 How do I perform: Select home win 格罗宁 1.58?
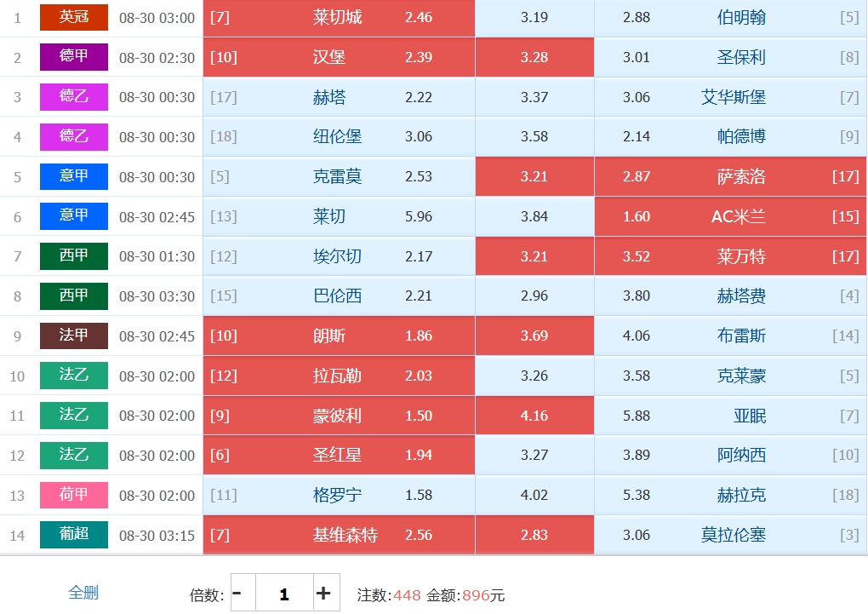pos(339,495)
